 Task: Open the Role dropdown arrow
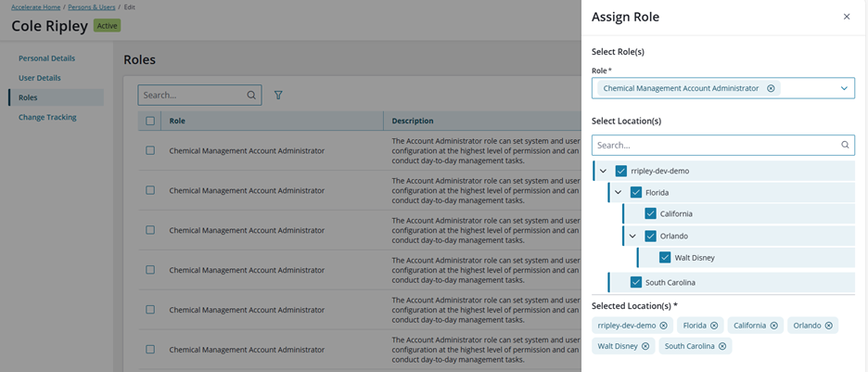tap(844, 88)
